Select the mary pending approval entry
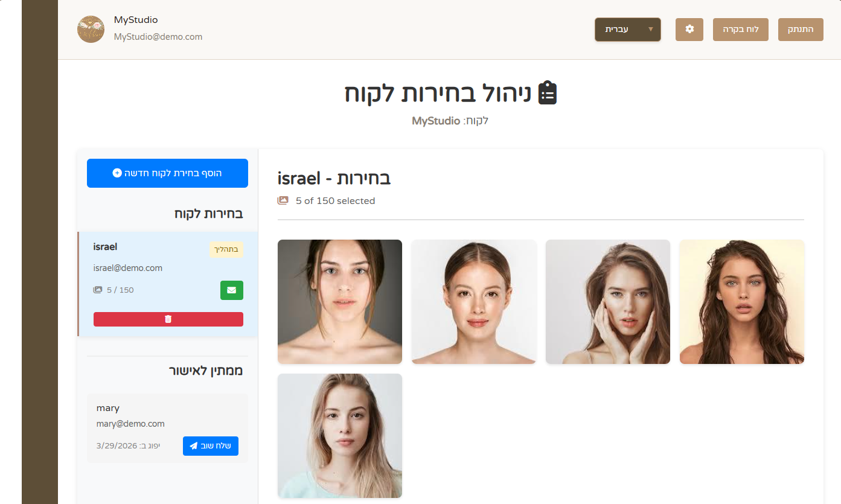Image resolution: width=841 pixels, height=504 pixels. pyautogui.click(x=167, y=428)
